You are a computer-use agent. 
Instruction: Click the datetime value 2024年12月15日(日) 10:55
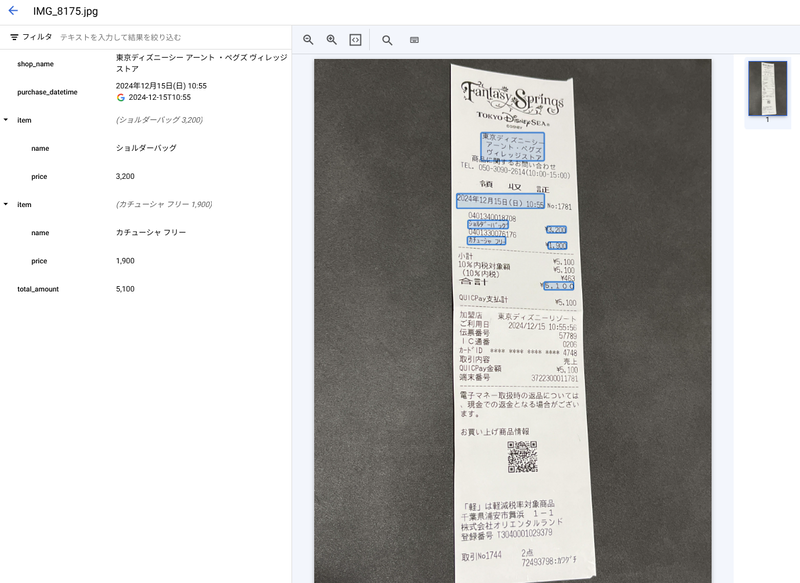pos(161,86)
